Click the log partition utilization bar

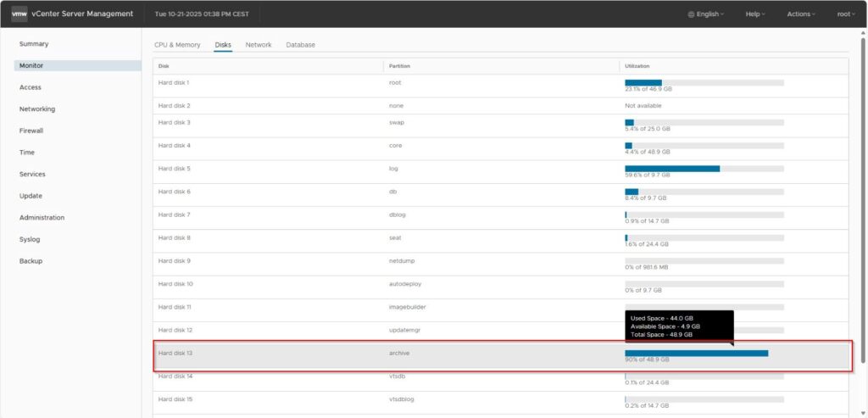point(704,169)
